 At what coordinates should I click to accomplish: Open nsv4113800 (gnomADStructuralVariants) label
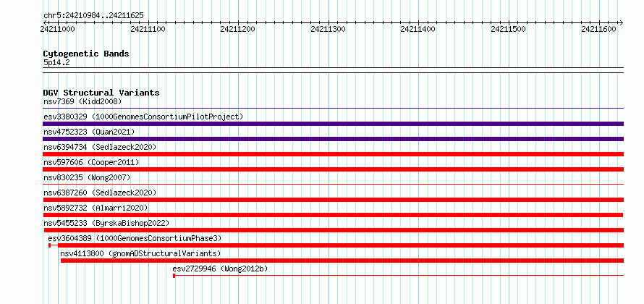(x=140, y=253)
